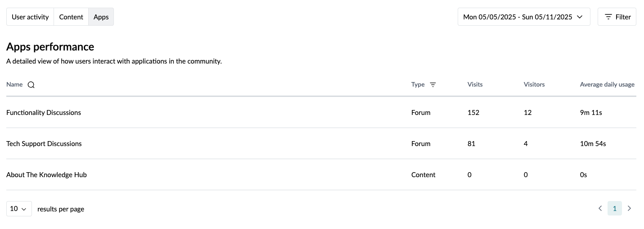The image size is (644, 229).
Task: Click Functionality Discussions row name
Action: coord(44,112)
